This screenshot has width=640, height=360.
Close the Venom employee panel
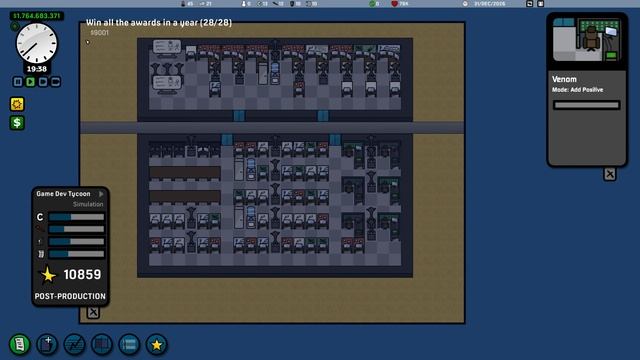coord(609,174)
